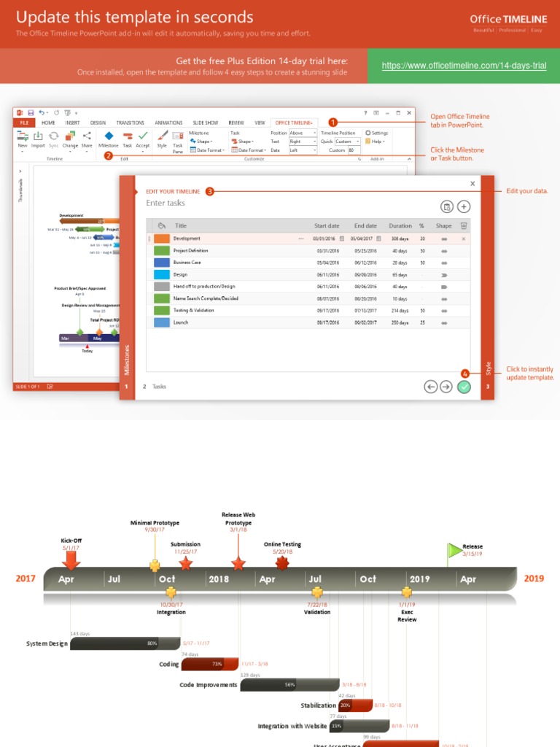Click the Design row shape icon
Image resolution: width=560 pixels, height=747 pixels.
click(x=444, y=275)
